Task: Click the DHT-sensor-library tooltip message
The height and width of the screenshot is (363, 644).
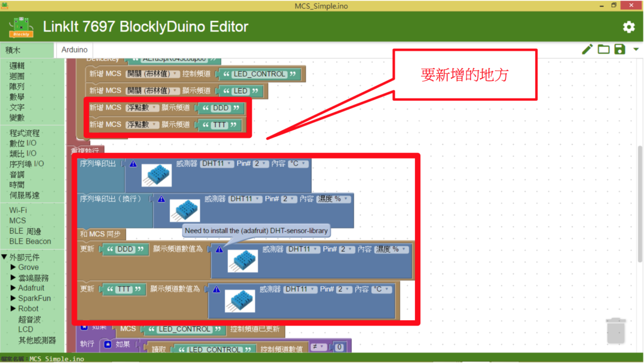Action: point(255,231)
